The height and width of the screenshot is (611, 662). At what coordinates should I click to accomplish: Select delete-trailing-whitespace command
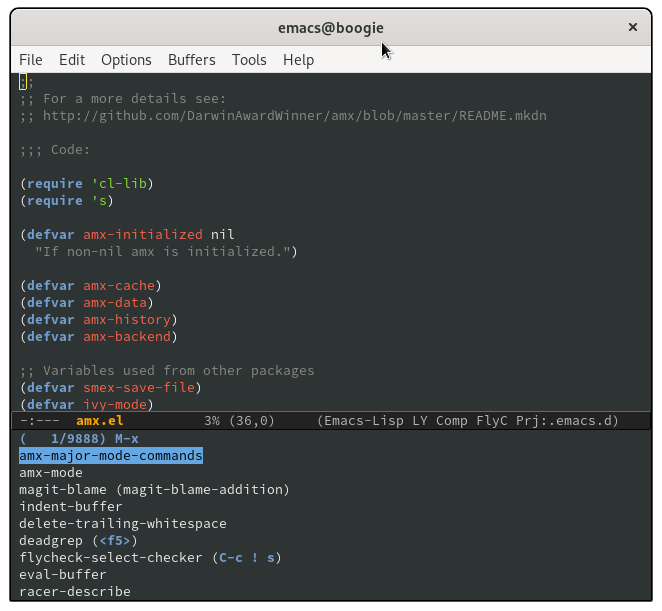pyautogui.click(x=122, y=524)
